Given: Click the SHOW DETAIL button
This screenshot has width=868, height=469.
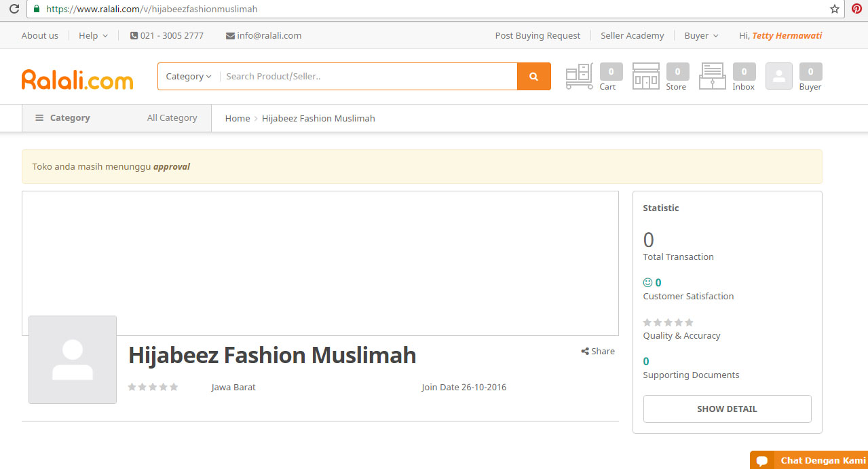Looking at the screenshot, I should (727, 409).
